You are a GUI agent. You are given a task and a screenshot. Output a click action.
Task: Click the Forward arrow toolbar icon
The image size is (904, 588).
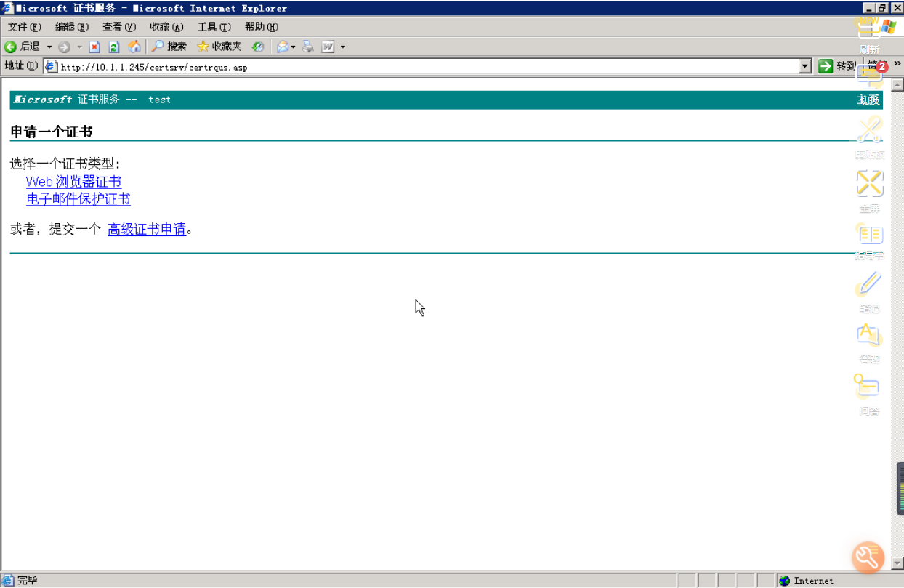tap(64, 47)
